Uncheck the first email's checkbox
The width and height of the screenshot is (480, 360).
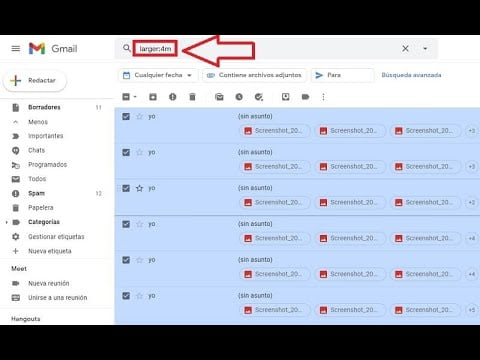[x=126, y=116]
